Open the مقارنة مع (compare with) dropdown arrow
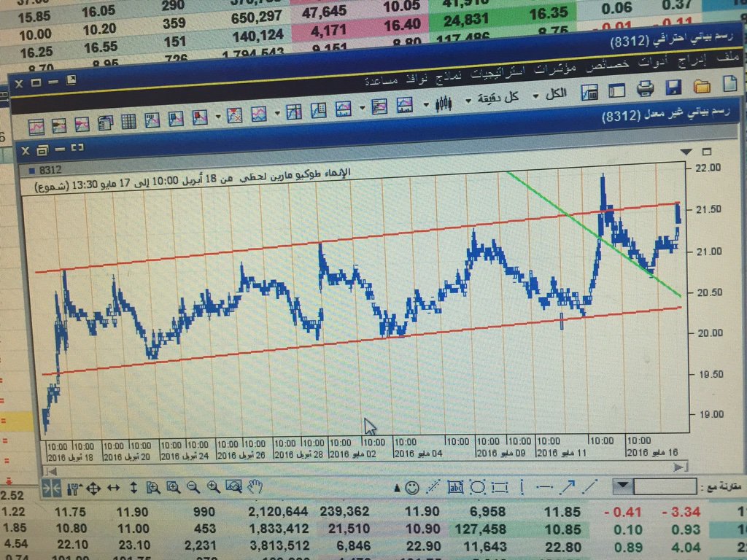 click(622, 486)
